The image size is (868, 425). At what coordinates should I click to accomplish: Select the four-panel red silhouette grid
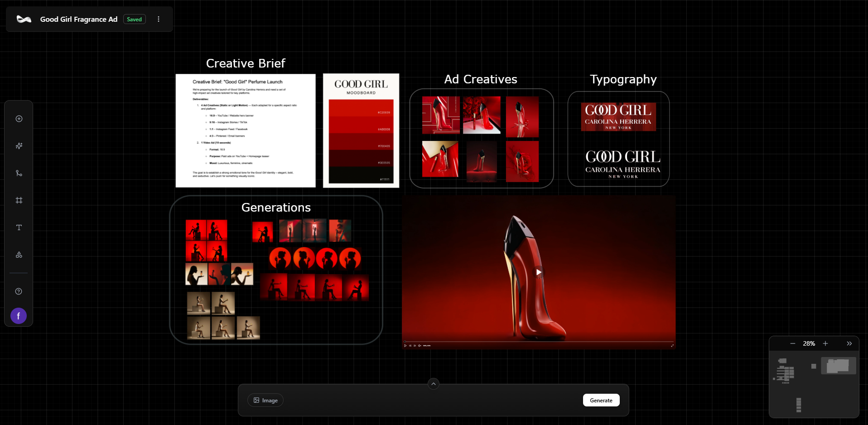[x=207, y=241]
